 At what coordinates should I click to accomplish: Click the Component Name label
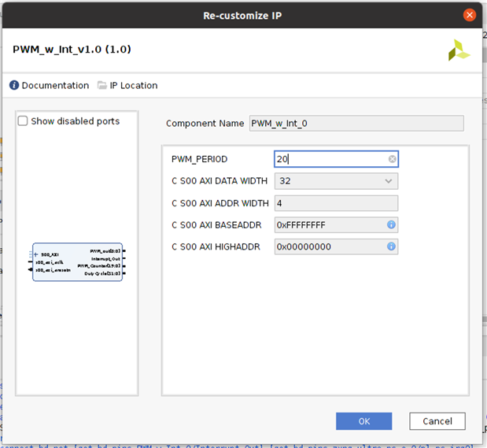(x=205, y=124)
